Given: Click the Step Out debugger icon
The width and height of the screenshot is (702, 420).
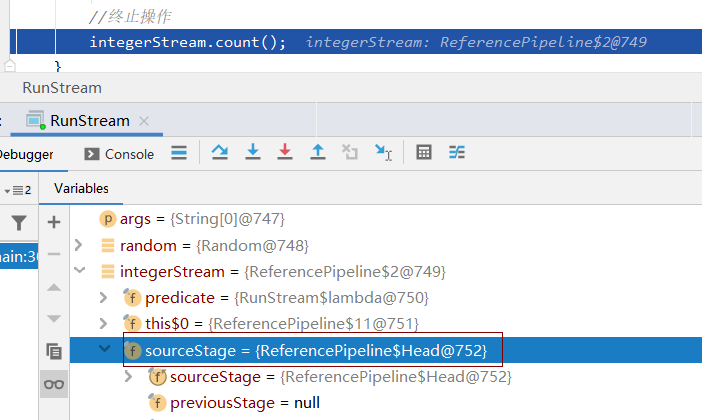Looking at the screenshot, I should (x=318, y=152).
